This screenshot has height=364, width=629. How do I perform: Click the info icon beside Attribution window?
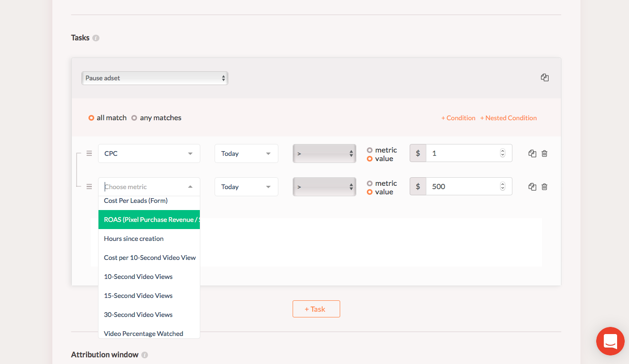coord(145,355)
